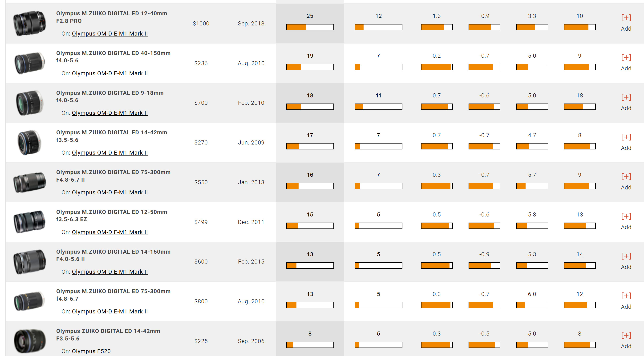Add the 14-150mm F4.0-5.6 II lens to comparison

point(626,261)
